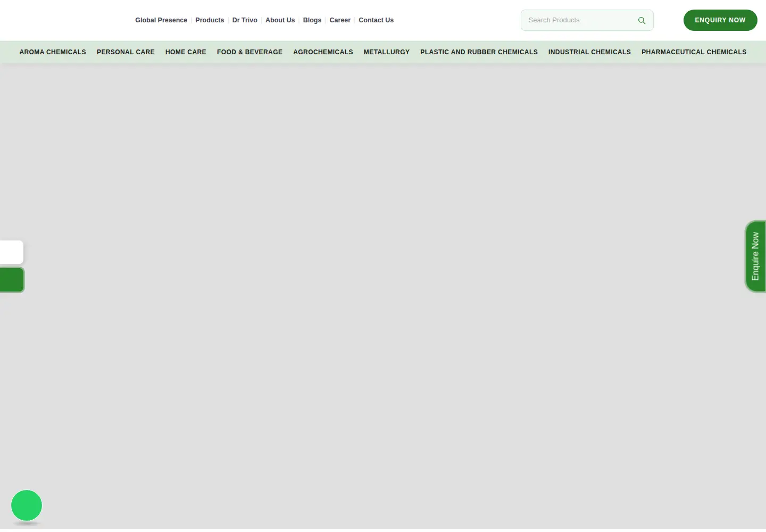The width and height of the screenshot is (766, 532).
Task: Select Pharmaceutical Chemicals category
Action: pyautogui.click(x=694, y=52)
